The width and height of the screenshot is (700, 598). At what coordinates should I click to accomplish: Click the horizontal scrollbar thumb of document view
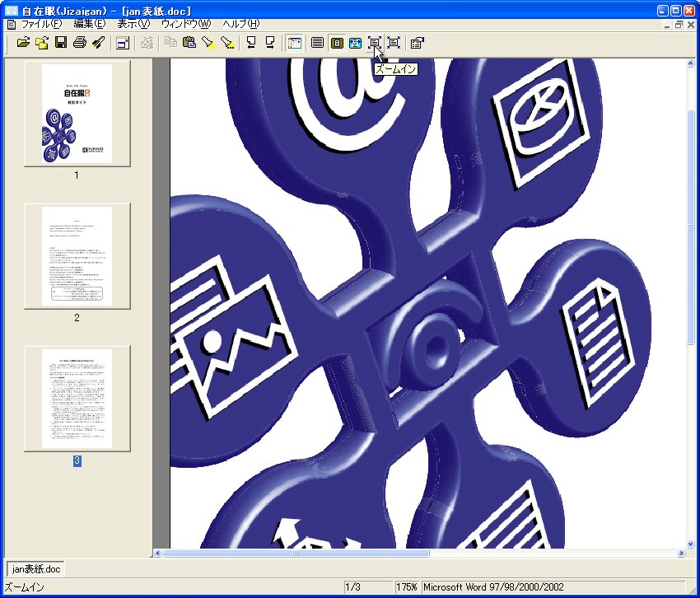[x=296, y=553]
